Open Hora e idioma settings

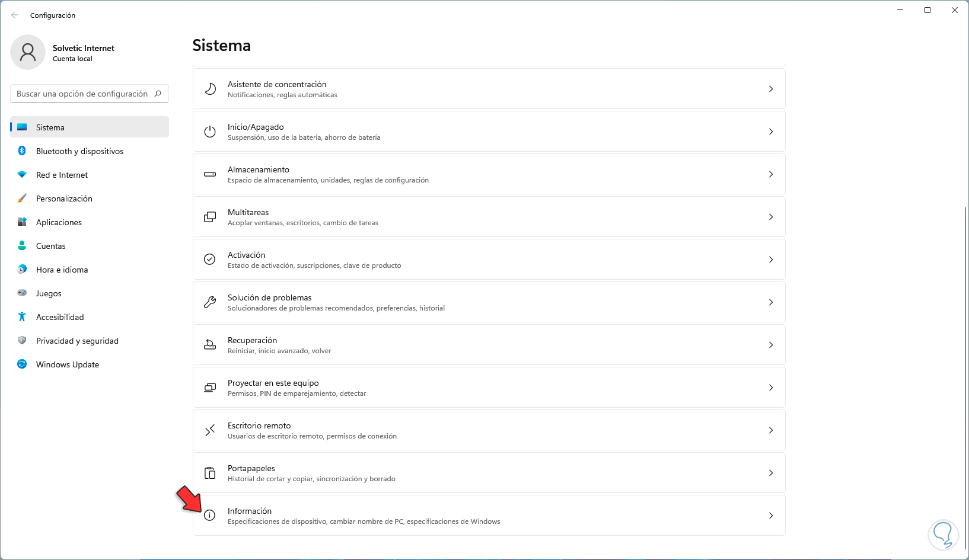[x=62, y=270]
